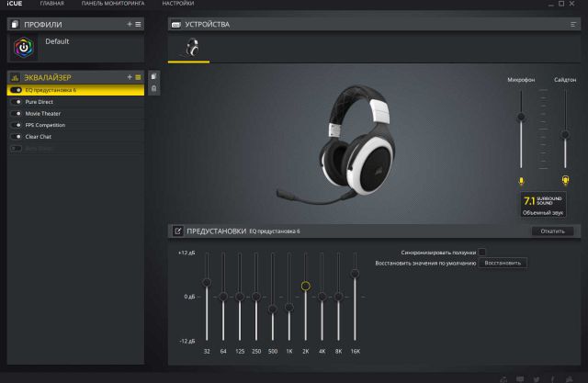Viewport: 588px width, 383px height.
Task: Open the Устройства panel menu icon
Action: coord(573,24)
